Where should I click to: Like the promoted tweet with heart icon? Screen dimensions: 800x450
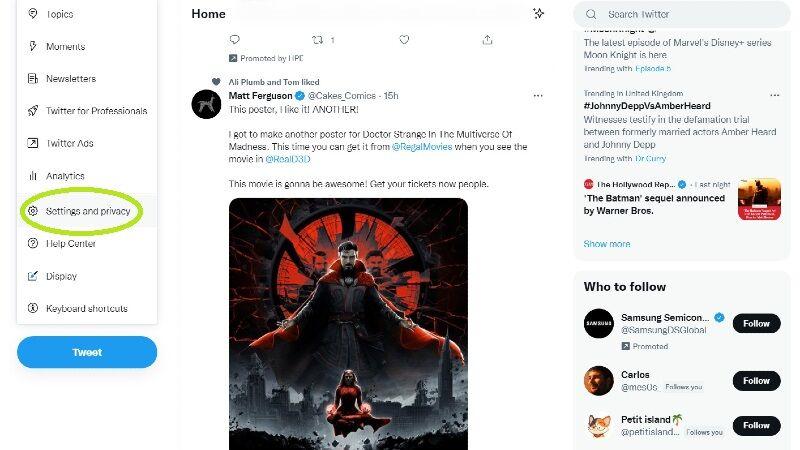pos(404,39)
